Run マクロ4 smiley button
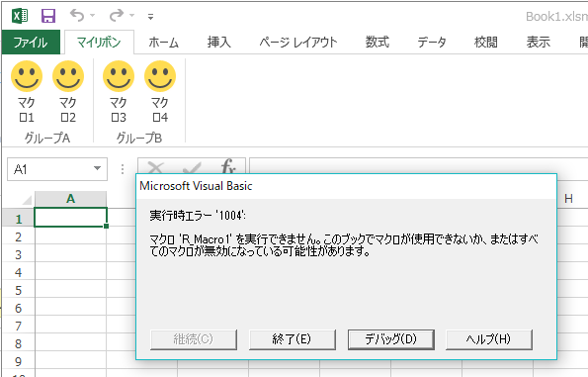The width and height of the screenshot is (588, 377). 160,92
